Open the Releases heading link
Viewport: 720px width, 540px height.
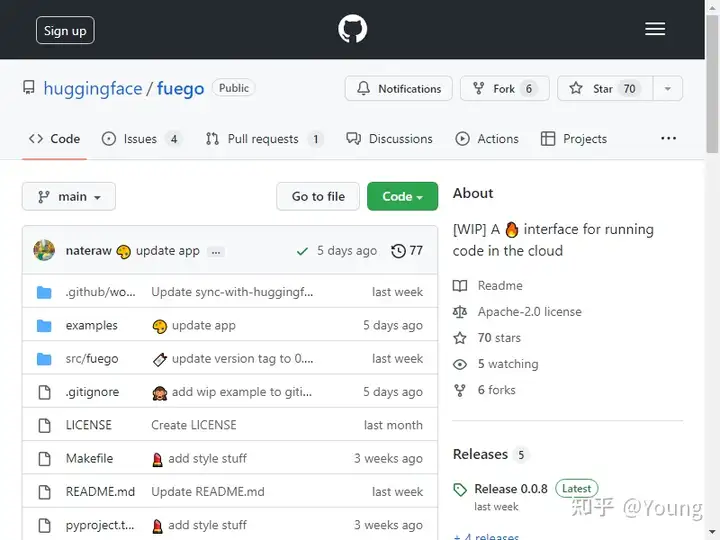[x=480, y=454]
